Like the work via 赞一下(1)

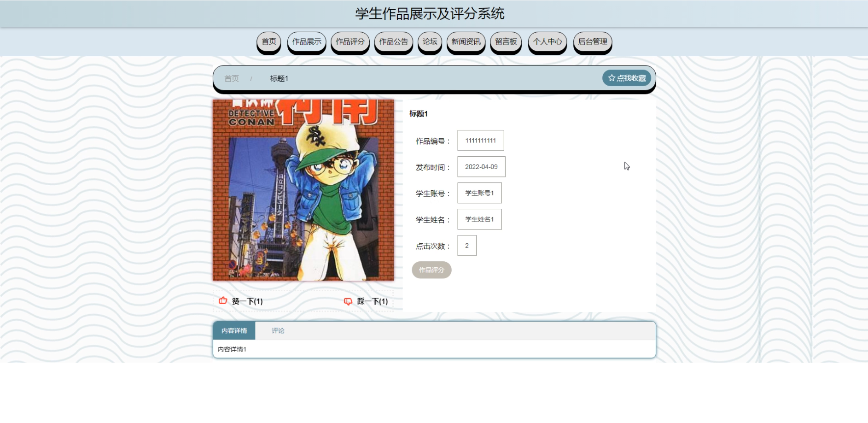click(247, 301)
